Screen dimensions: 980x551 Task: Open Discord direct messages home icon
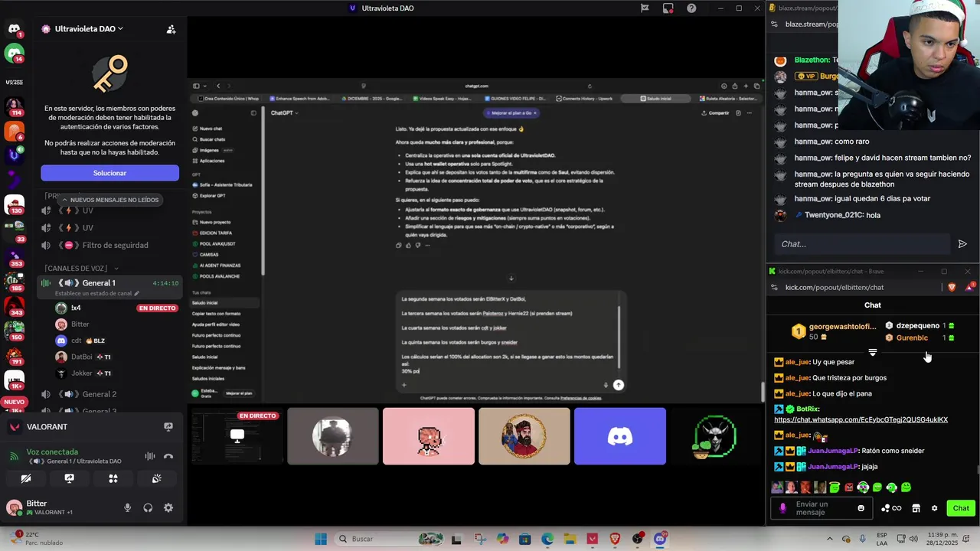pyautogui.click(x=14, y=29)
